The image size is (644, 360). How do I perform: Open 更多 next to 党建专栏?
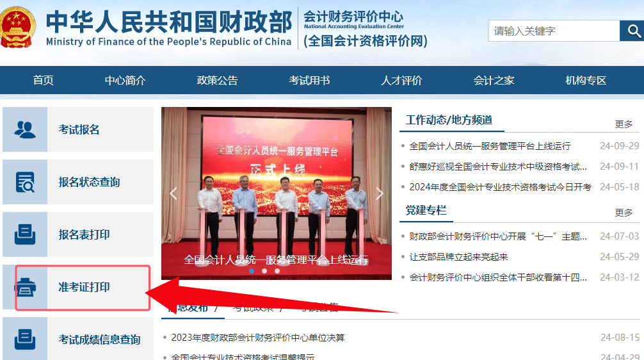[x=624, y=213]
